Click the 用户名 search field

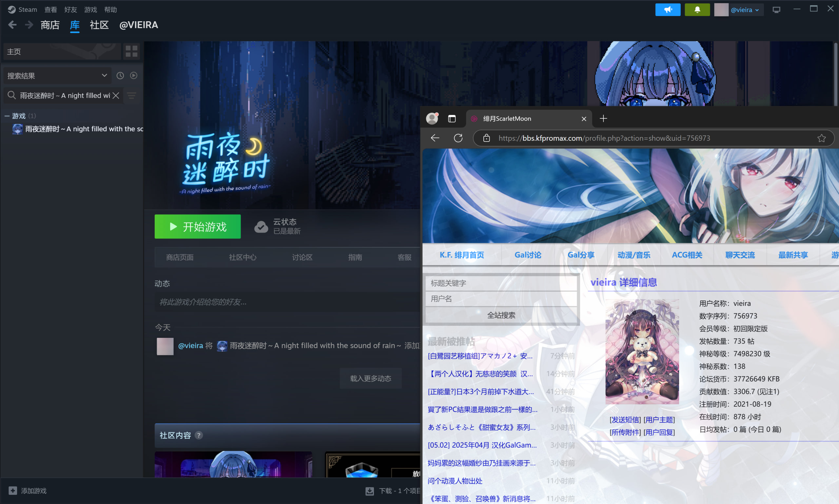501,299
